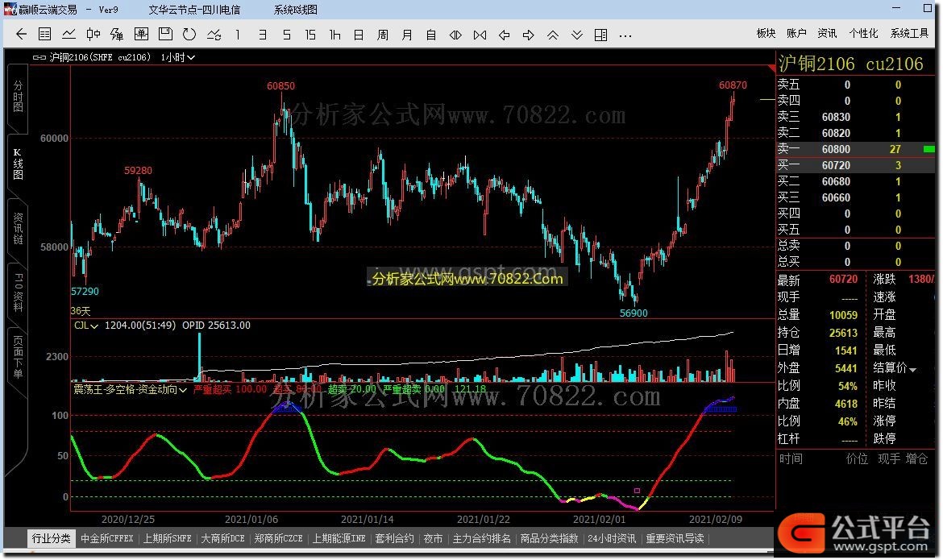Click the 60870 high price label on chart
This screenshot has height=560, width=943.
click(733, 85)
